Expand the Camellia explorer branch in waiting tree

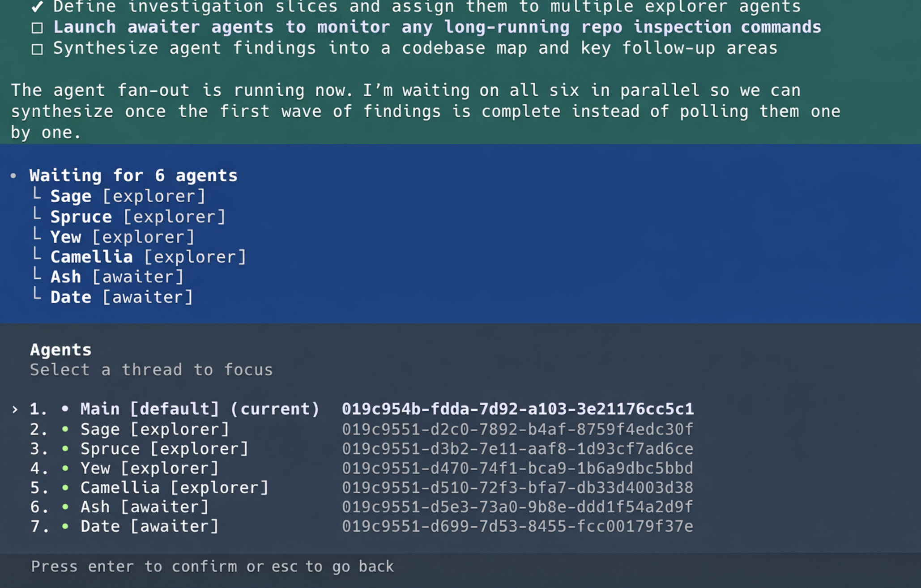pyautogui.click(x=38, y=255)
